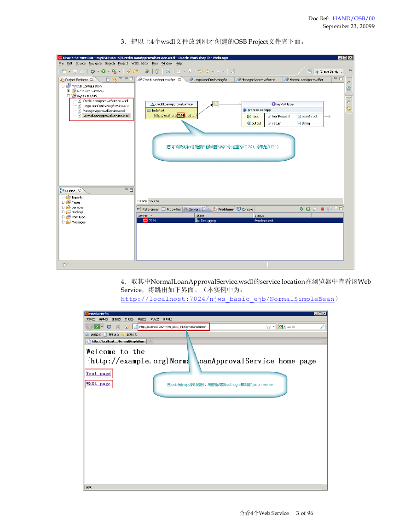
Task: Click the Firefox home icon
Action: click(x=127, y=327)
